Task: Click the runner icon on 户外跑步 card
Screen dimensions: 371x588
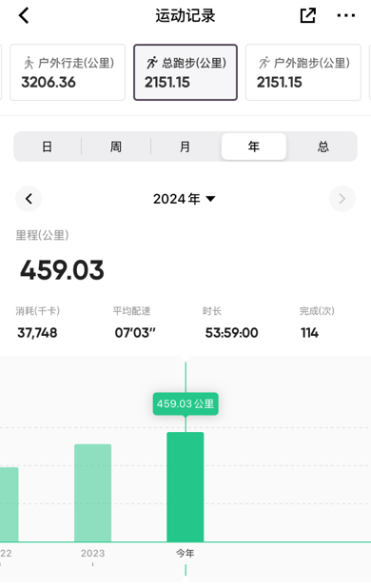Action: [264, 63]
